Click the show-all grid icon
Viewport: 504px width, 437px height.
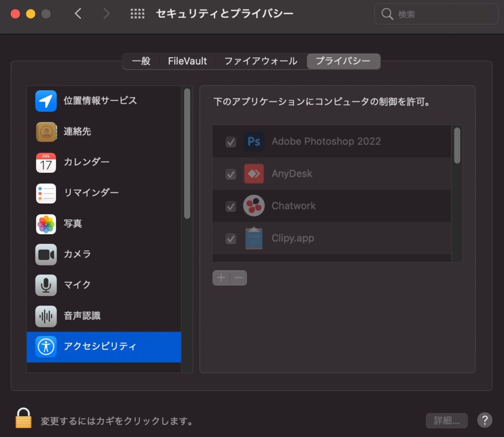coord(137,14)
